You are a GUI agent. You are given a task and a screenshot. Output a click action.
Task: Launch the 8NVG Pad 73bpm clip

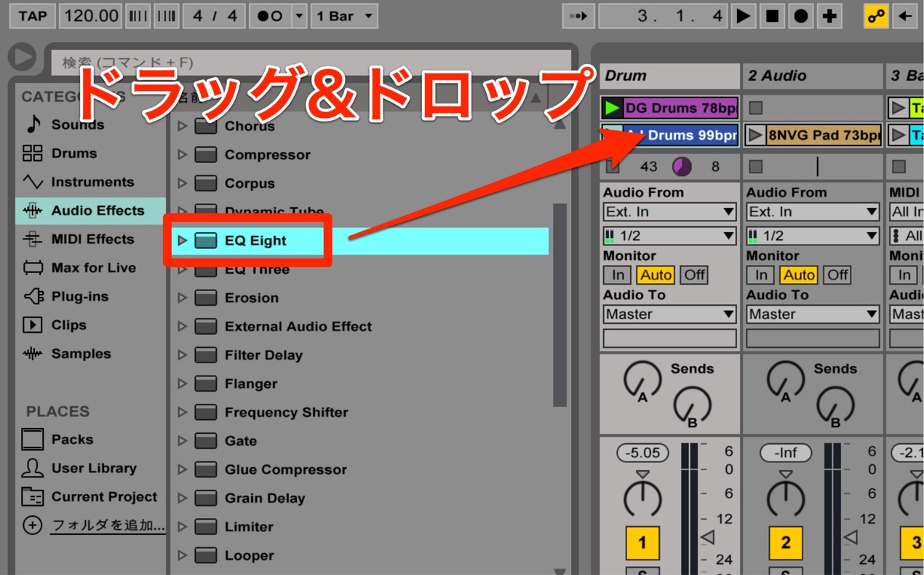coord(756,135)
